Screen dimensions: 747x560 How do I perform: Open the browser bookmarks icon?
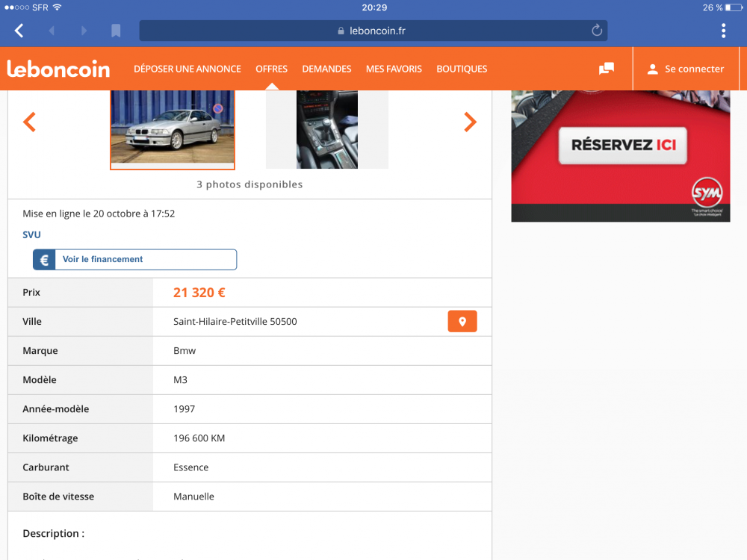click(x=116, y=31)
